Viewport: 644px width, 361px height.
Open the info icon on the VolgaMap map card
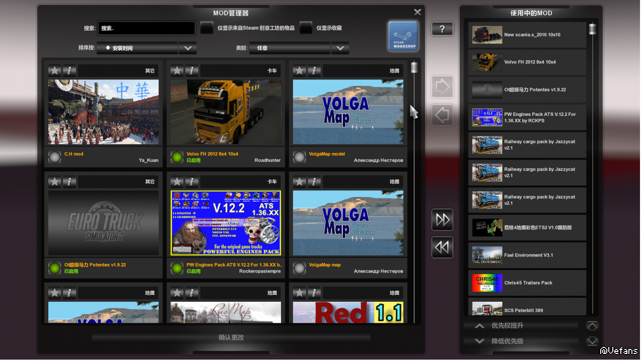(314, 181)
